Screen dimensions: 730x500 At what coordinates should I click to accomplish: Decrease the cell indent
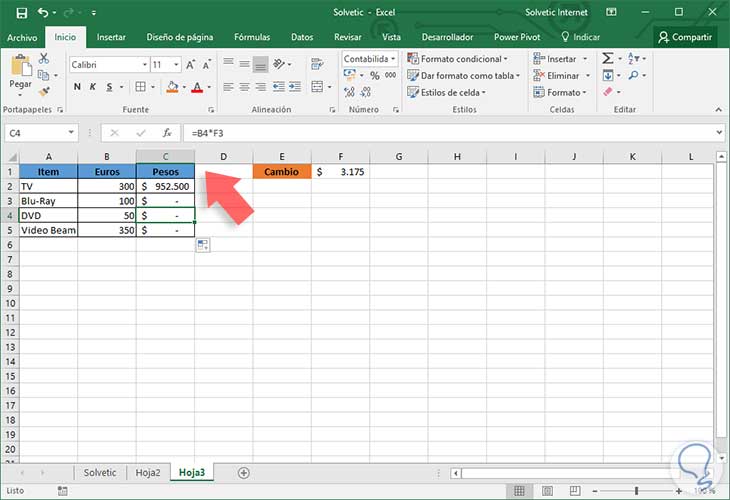click(x=278, y=87)
